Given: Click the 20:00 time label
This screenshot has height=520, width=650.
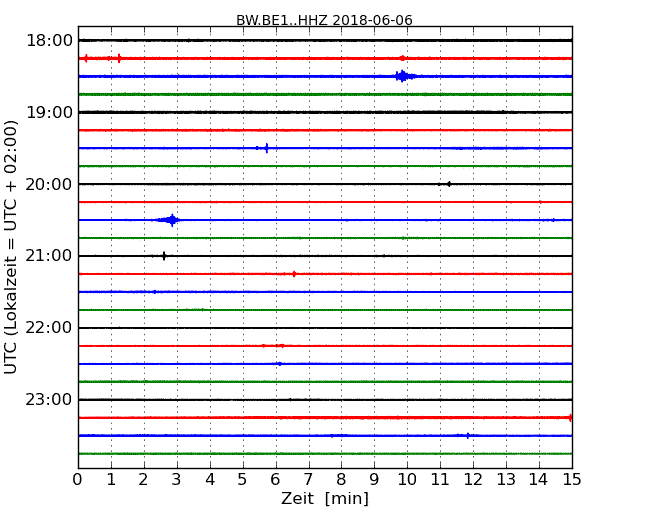Looking at the screenshot, I should (49, 184).
